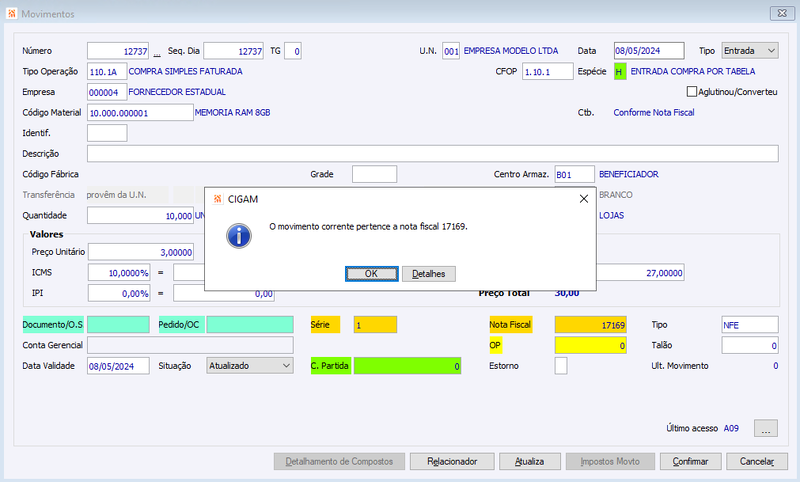Click the Conforme Nota Fiscal text
Viewport: 800px width, 482px height.
click(x=654, y=113)
